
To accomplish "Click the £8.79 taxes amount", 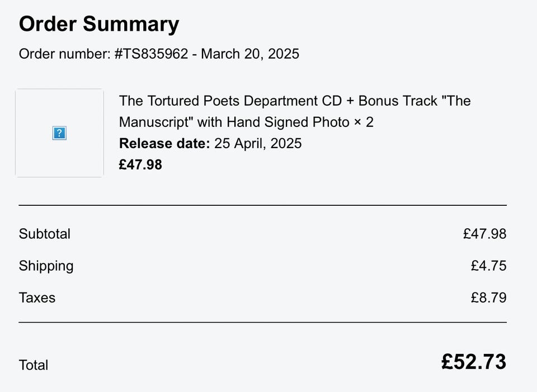I will [x=488, y=297].
